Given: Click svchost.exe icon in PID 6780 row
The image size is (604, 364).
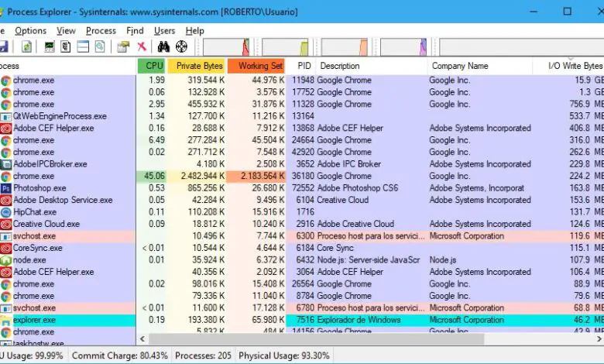Looking at the screenshot, I should click(5, 308).
